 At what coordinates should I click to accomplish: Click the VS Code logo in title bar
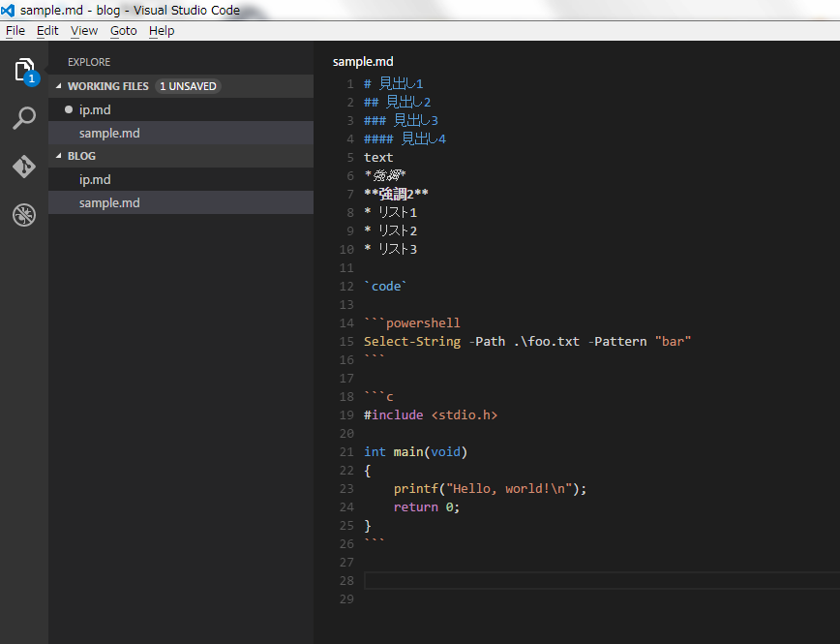(x=11, y=10)
